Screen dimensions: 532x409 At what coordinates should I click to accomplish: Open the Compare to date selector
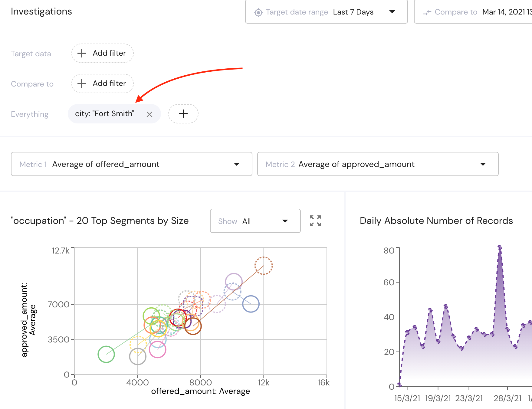474,12
